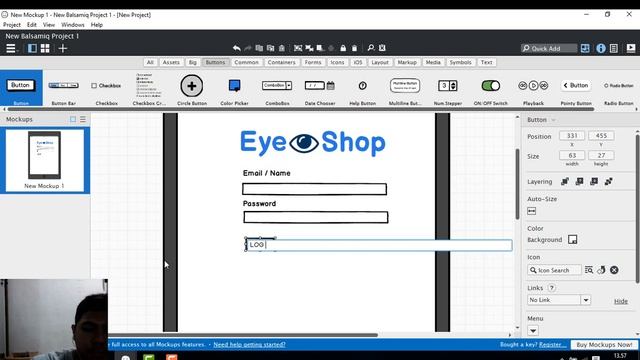
Task: Choose the Num Stepper control
Action: pos(448,90)
